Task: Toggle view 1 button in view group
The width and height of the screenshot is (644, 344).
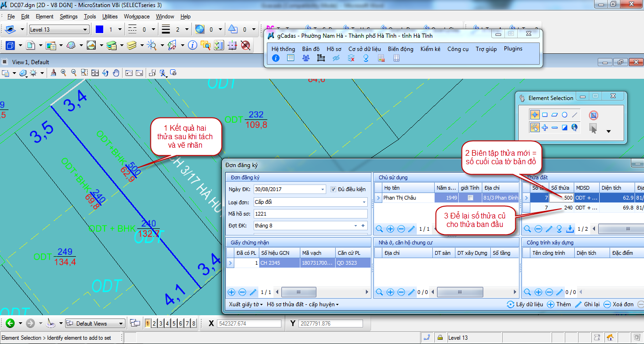Action: click(x=148, y=323)
